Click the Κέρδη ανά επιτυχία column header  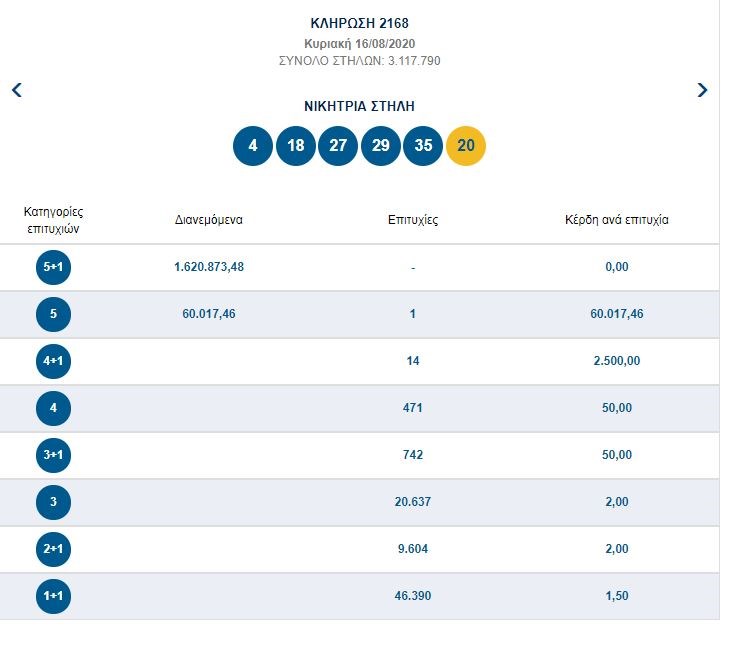617,220
